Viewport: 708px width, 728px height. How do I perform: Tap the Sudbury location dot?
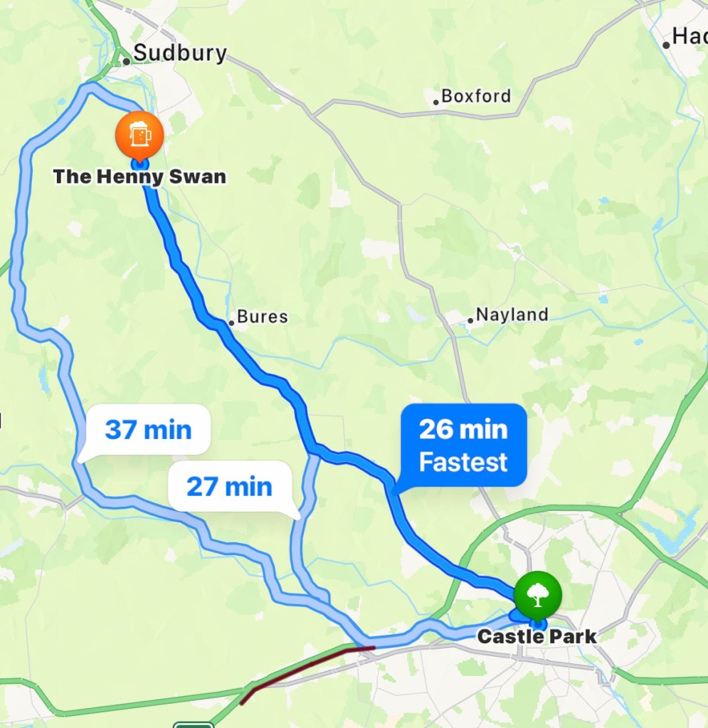pos(126,60)
